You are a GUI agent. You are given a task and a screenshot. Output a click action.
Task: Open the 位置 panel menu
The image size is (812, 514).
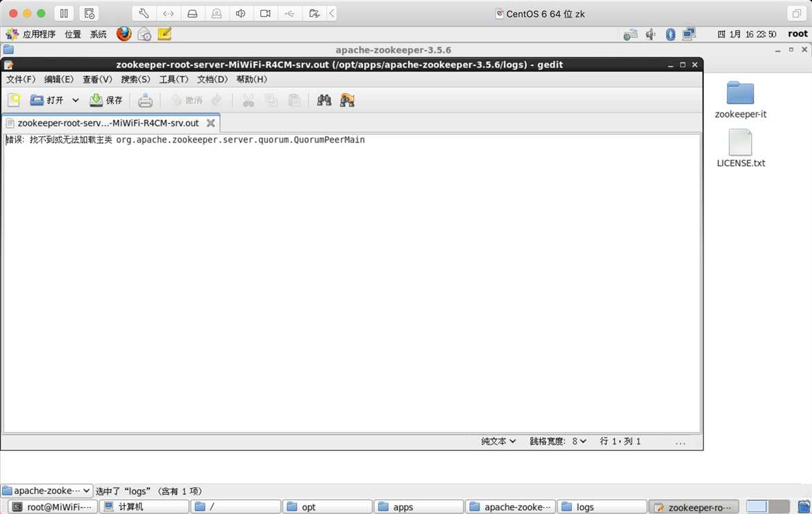point(72,34)
